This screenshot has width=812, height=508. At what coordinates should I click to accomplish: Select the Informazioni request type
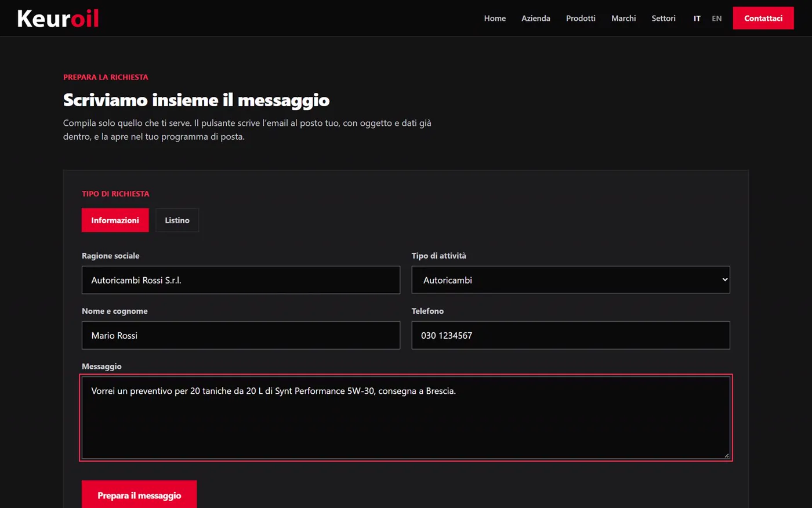point(115,220)
